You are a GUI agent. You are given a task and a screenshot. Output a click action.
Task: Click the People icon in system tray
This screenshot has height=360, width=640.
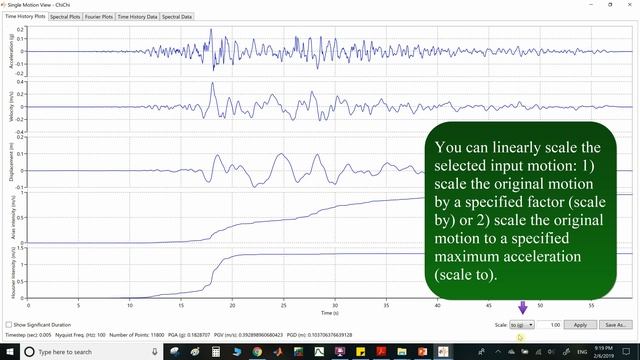click(x=482, y=351)
